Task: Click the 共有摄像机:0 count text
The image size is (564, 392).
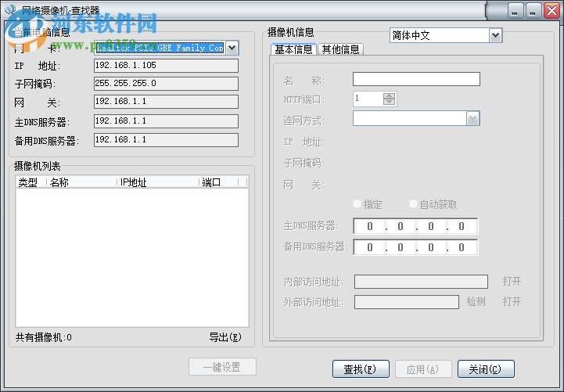Action: [44, 337]
